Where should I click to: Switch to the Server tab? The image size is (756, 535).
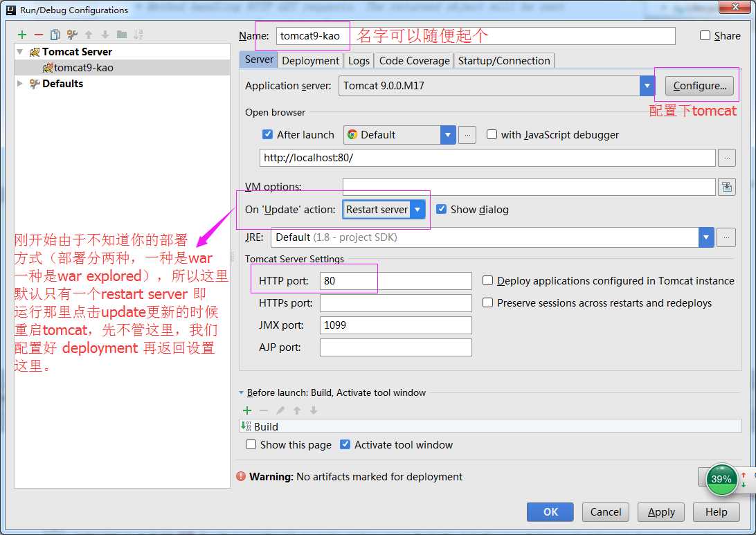259,60
